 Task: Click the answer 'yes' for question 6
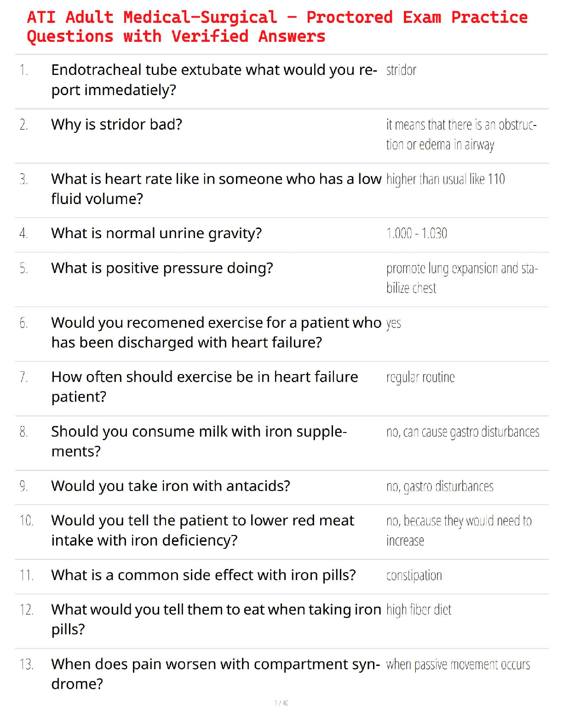393,323
